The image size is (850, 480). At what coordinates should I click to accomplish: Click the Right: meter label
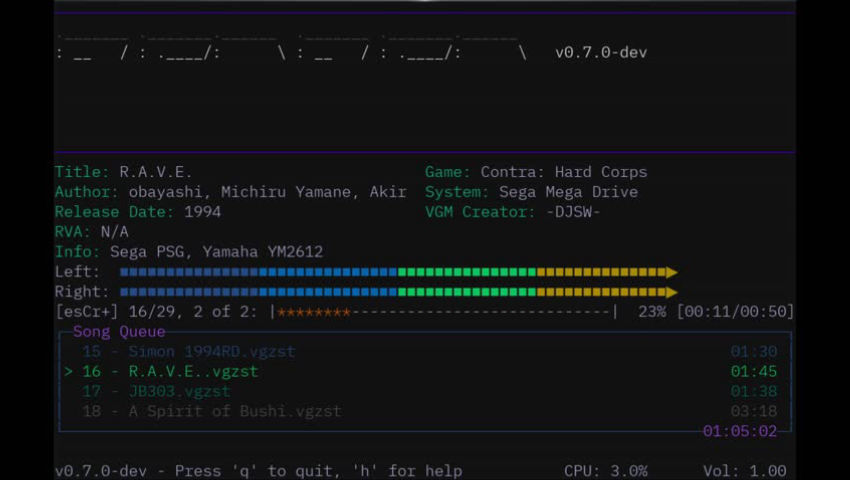(x=82, y=292)
